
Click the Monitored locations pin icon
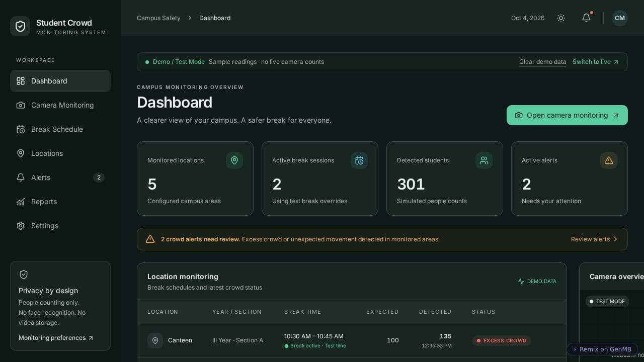point(234,160)
